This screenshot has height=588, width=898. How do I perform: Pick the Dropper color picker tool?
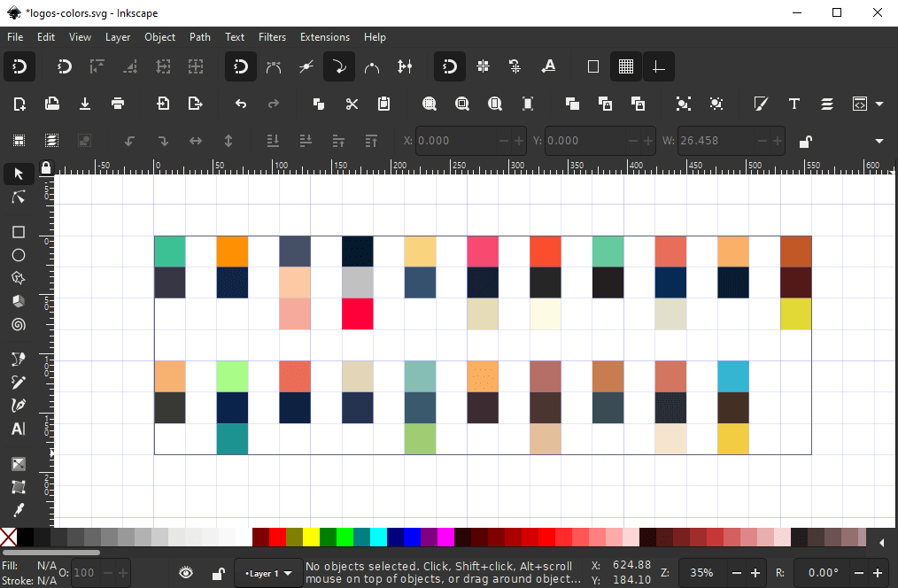click(x=19, y=510)
